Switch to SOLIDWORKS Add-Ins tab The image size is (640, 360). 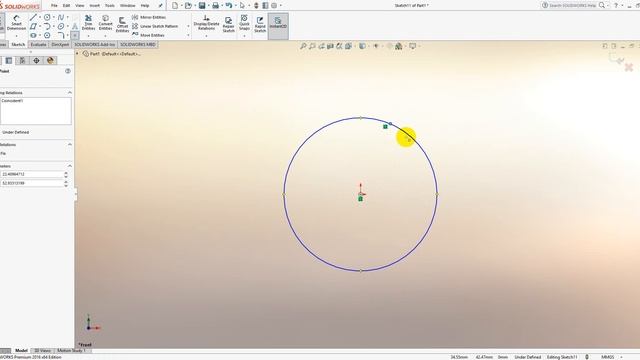click(x=95, y=44)
